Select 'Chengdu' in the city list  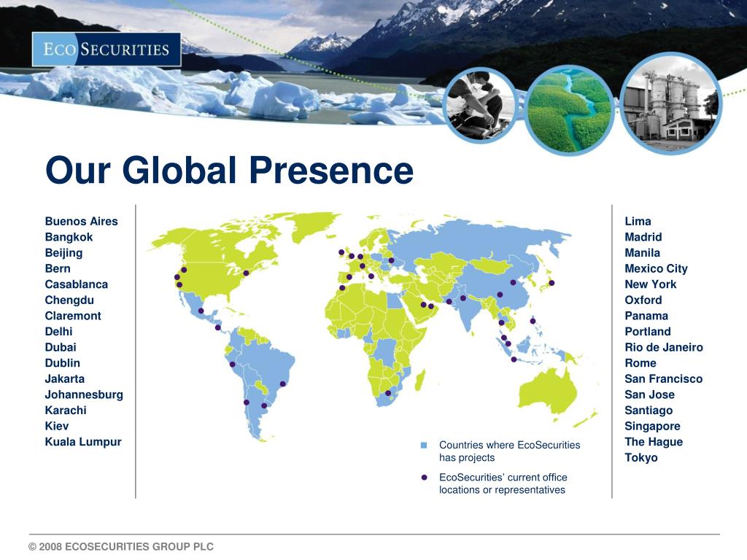click(x=69, y=300)
